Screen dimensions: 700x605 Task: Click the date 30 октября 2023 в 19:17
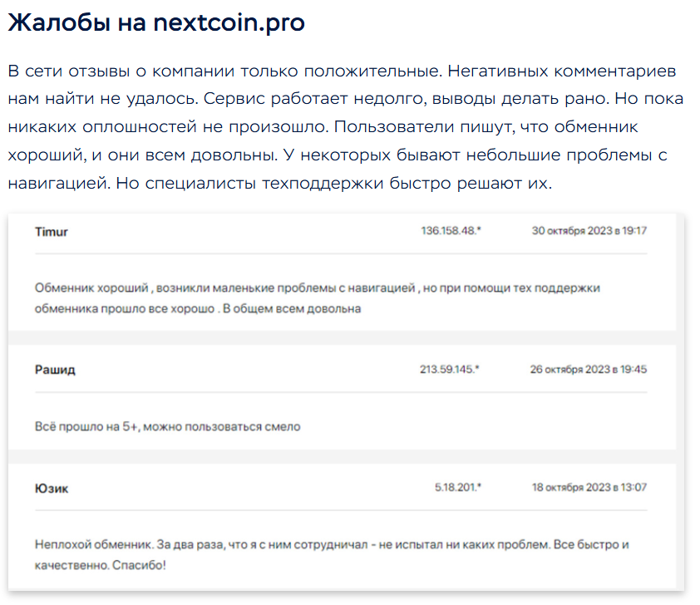(x=589, y=231)
